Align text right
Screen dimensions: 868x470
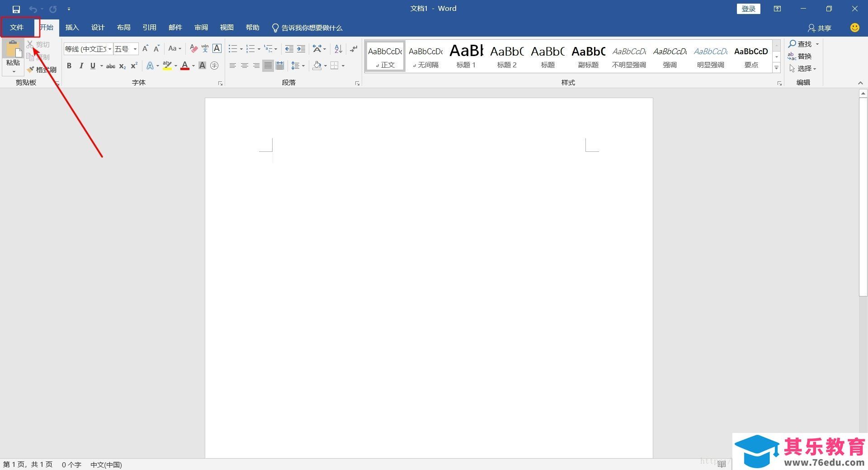point(256,66)
